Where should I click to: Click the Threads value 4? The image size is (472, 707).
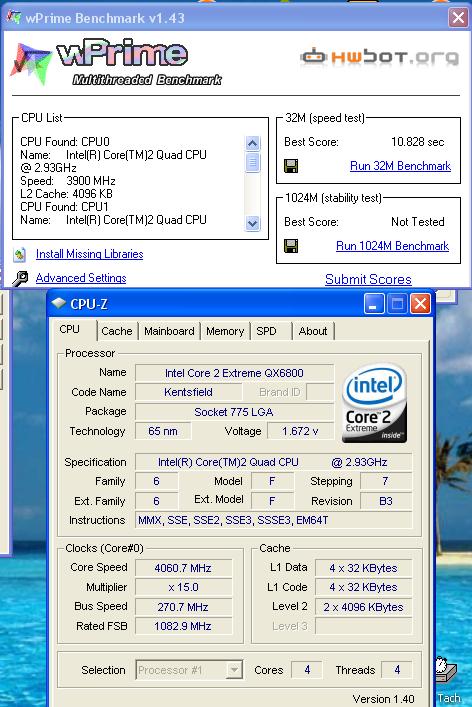pos(397,670)
